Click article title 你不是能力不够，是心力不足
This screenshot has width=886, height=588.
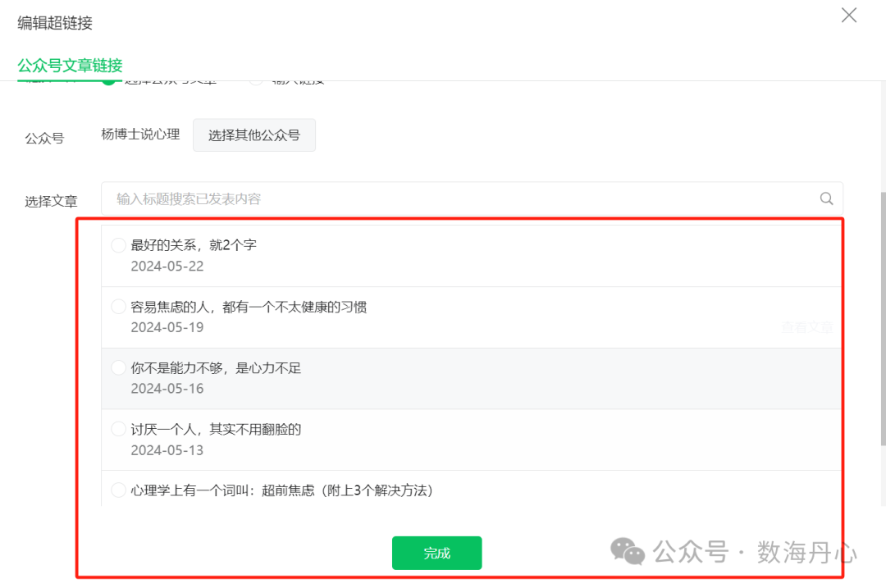click(216, 368)
